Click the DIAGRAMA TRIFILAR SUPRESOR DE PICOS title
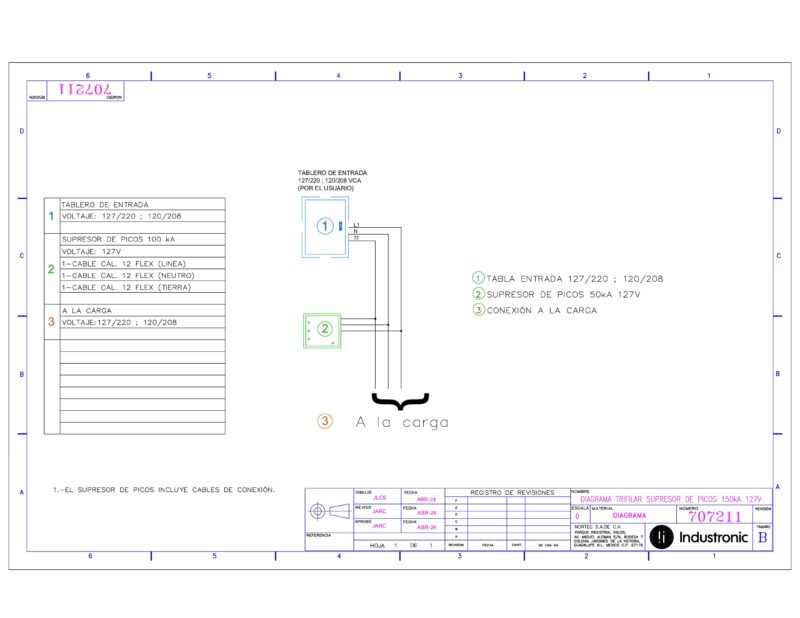This screenshot has height=618, width=800. [x=670, y=499]
